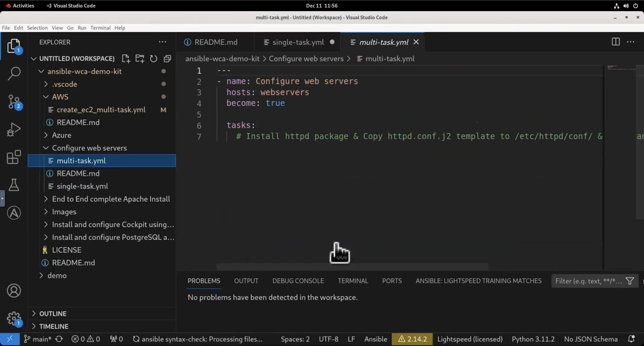Switch to the TERMINAL panel tab

pos(353,281)
